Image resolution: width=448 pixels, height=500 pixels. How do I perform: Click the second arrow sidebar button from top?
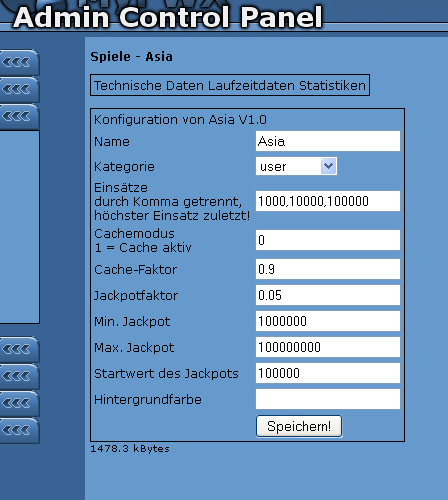pos(19,89)
